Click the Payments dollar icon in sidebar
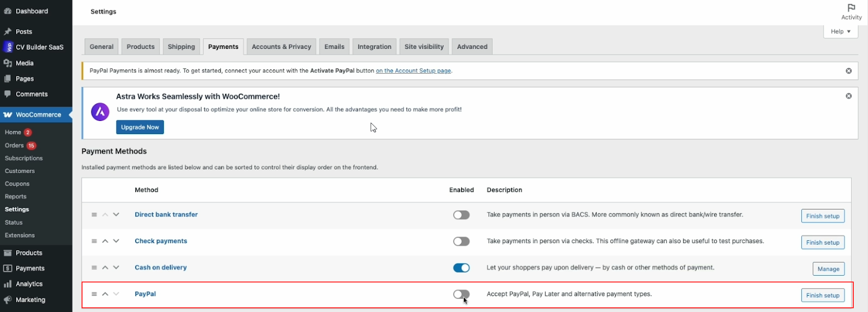Screen dimensions: 868x312 (x=8, y=269)
